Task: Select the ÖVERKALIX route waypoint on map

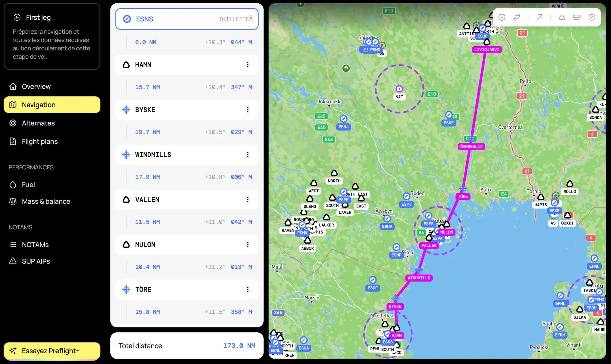Action: click(x=471, y=146)
